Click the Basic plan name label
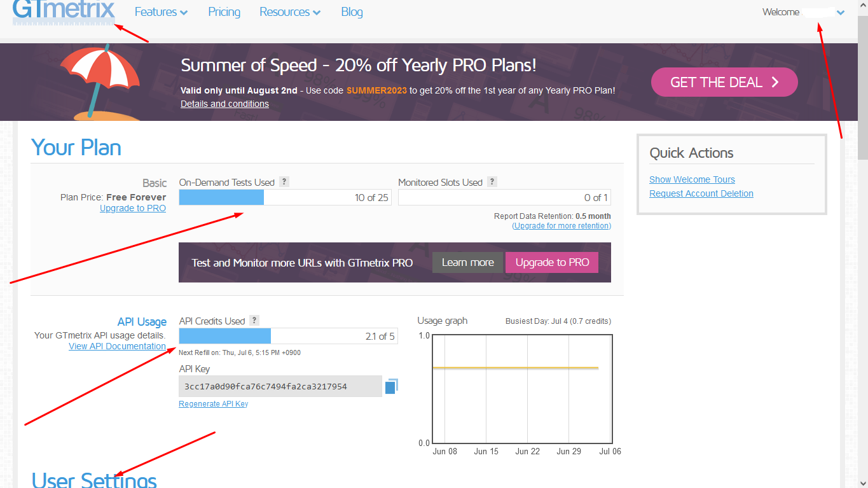The height and width of the screenshot is (488, 868). click(155, 183)
